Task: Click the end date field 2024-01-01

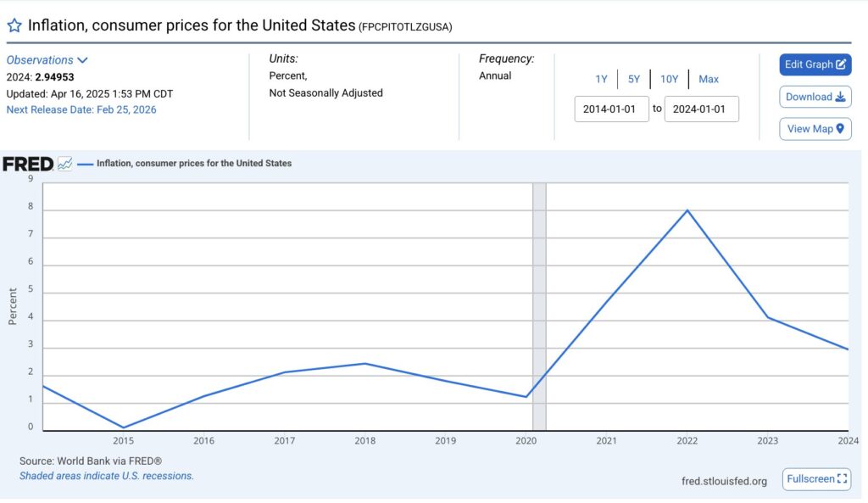Action: (x=701, y=109)
